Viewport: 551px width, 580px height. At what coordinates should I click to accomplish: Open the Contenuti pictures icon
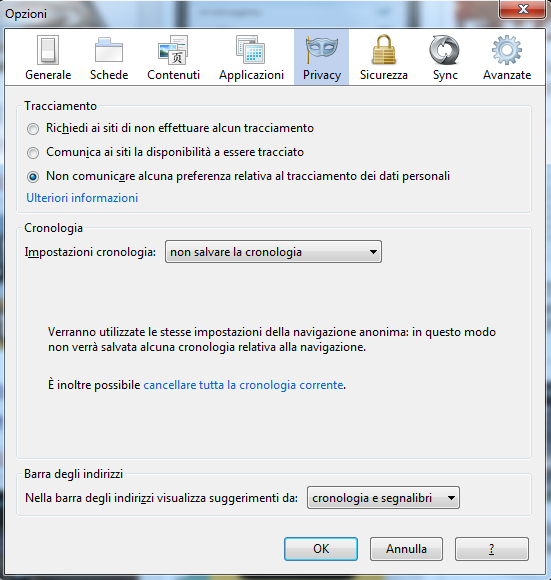coord(173,50)
